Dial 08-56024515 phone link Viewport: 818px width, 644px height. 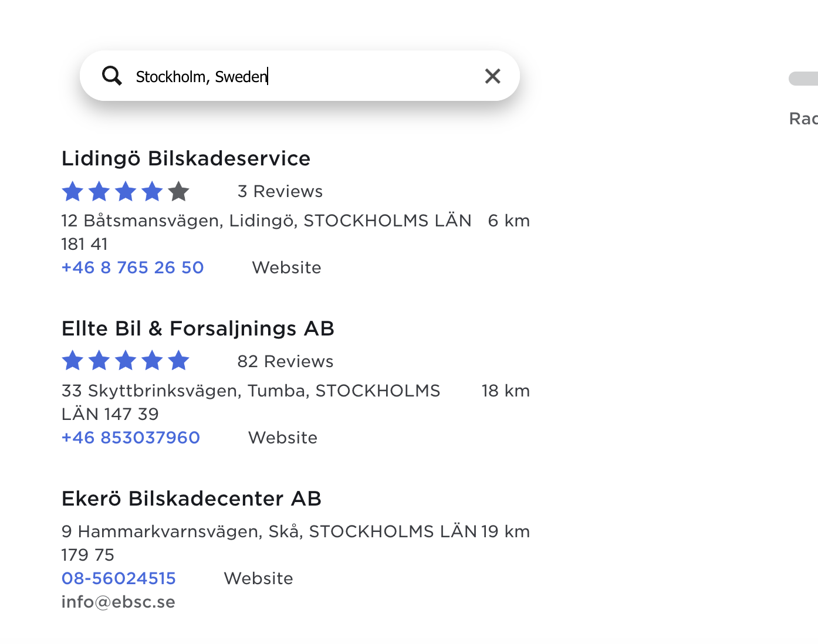[119, 578]
